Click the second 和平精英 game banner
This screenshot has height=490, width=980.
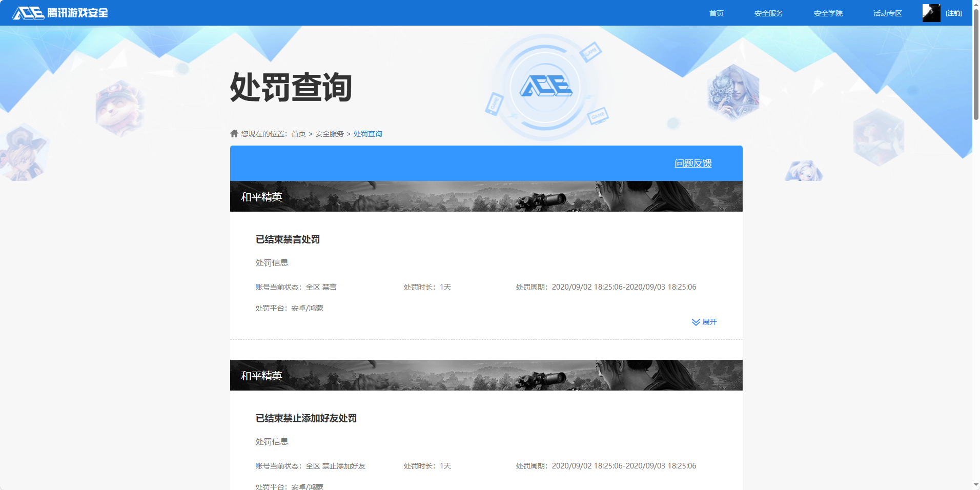[x=486, y=375]
